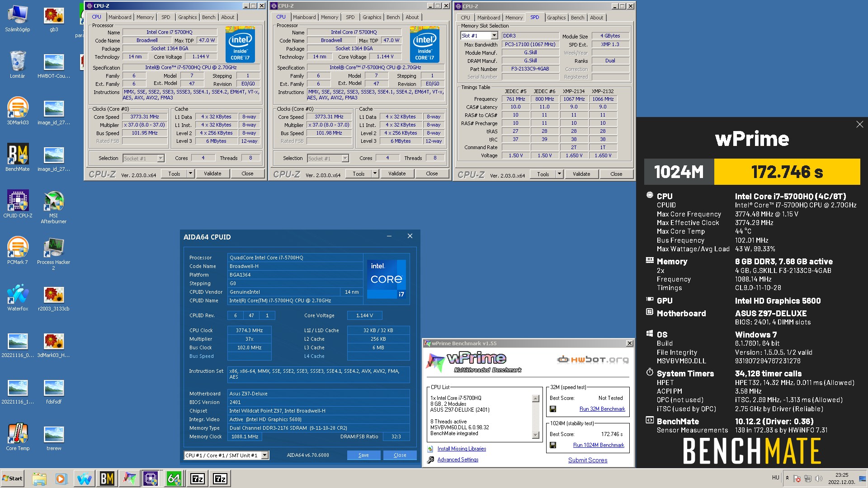Open MSI Afterburner desktop shortcut
The image size is (868, 488).
pos(54,207)
